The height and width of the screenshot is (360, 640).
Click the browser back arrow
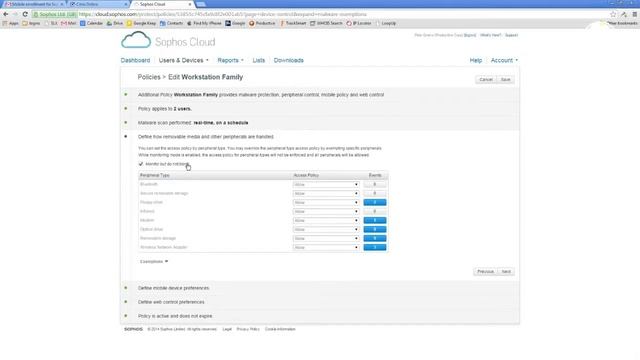(x=6, y=14)
